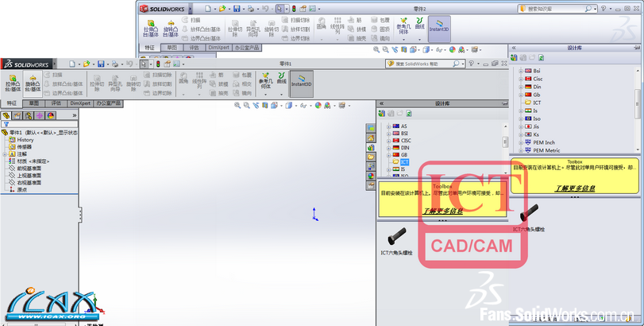
Task: Click Linear Pattern (线性阵列) in 零件1 window
Action: pyautogui.click(x=199, y=80)
